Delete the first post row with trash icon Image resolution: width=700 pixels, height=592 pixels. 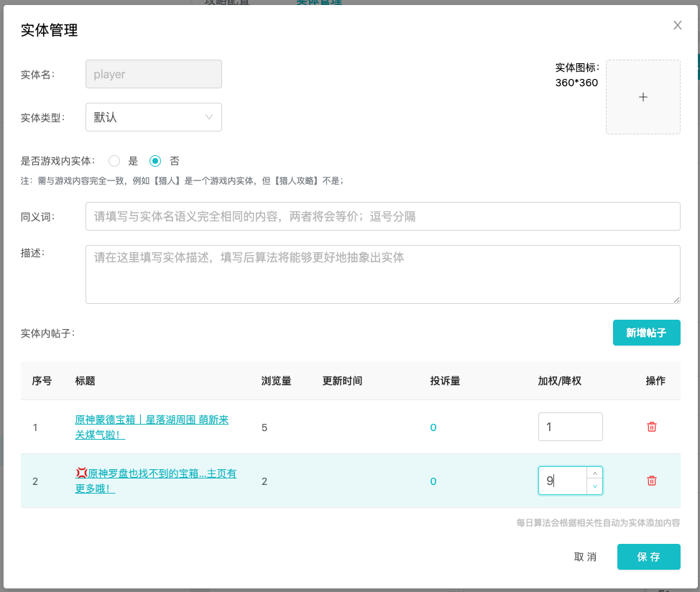point(652,427)
